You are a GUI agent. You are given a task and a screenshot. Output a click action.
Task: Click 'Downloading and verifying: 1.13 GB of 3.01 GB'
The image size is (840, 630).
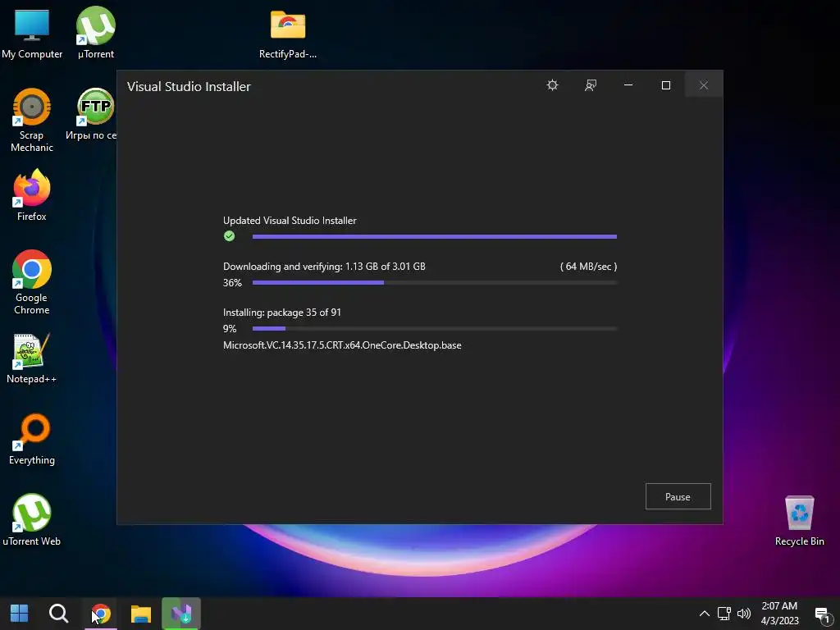pos(324,267)
